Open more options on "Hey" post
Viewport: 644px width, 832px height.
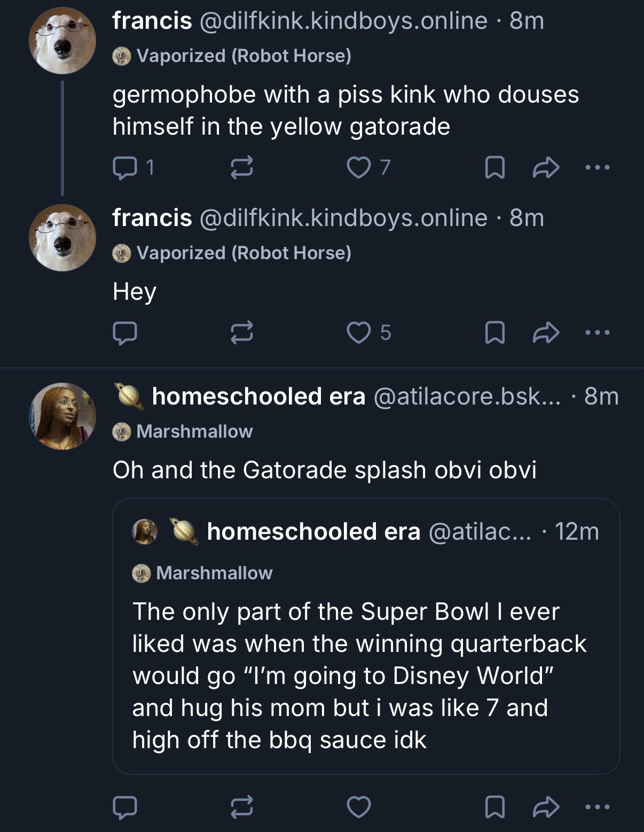(597, 333)
